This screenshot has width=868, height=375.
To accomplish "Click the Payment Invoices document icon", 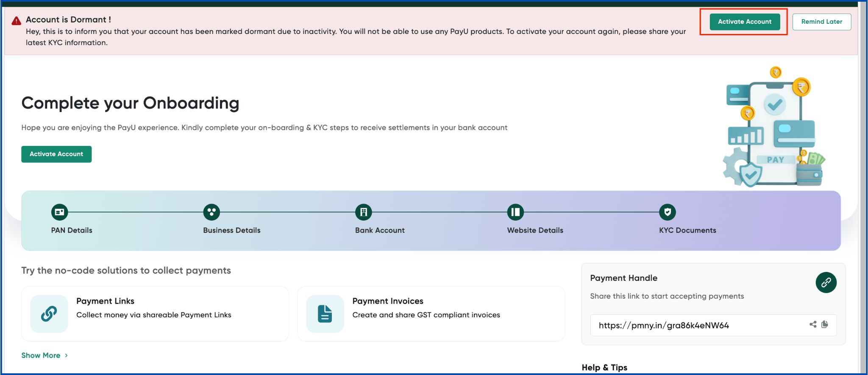I will click(x=325, y=314).
